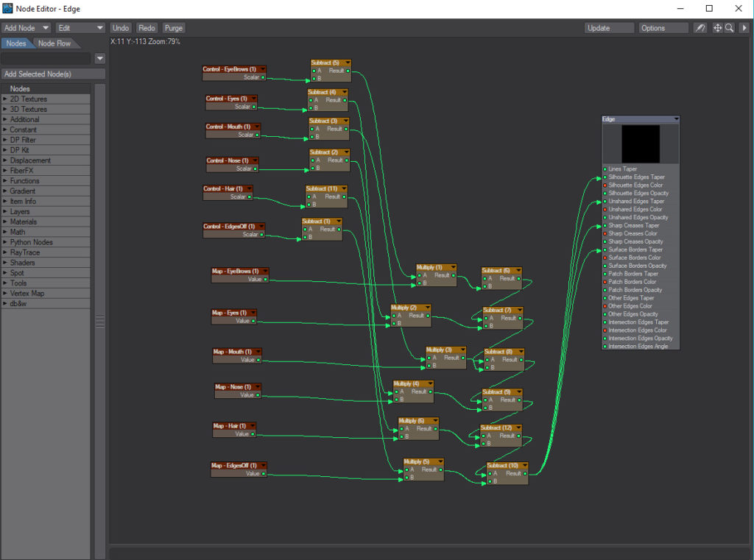Open the Edit menu
754x560 pixels.
click(x=81, y=27)
